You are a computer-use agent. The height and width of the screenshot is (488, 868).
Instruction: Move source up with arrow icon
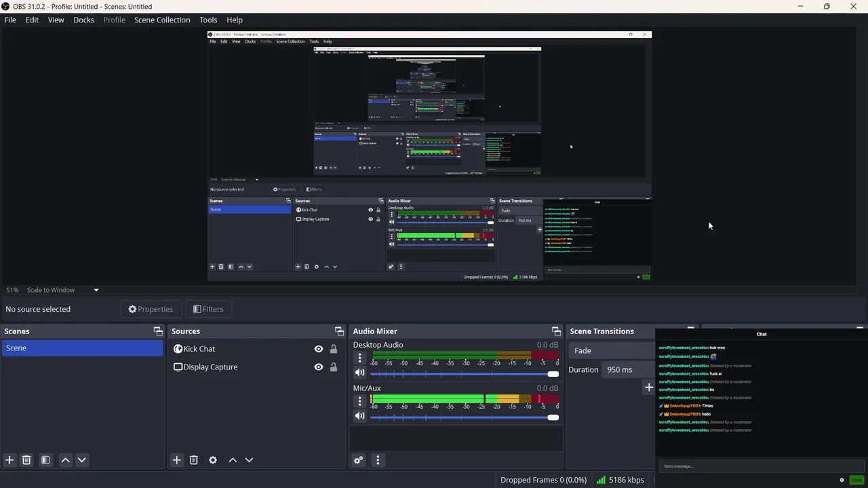pos(233,460)
